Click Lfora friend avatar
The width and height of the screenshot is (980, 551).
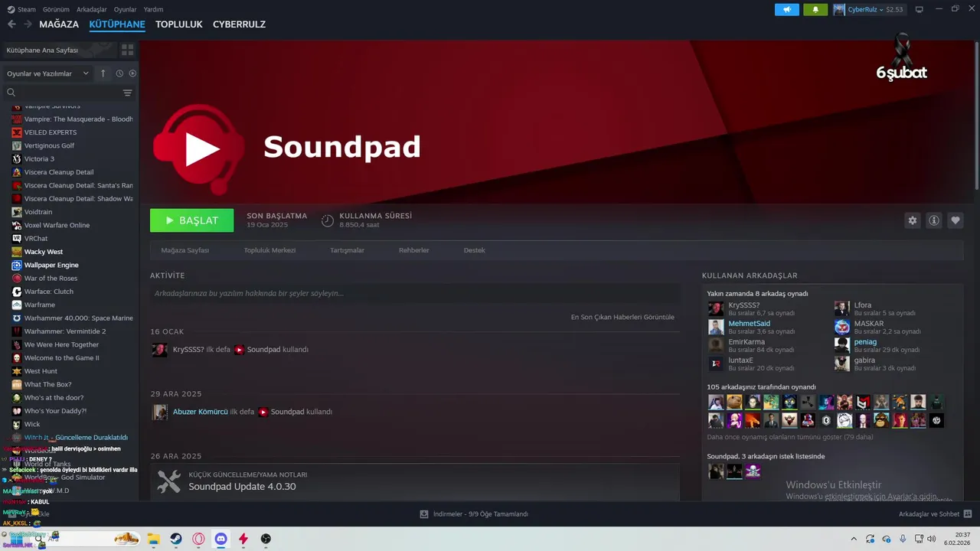pyautogui.click(x=841, y=308)
